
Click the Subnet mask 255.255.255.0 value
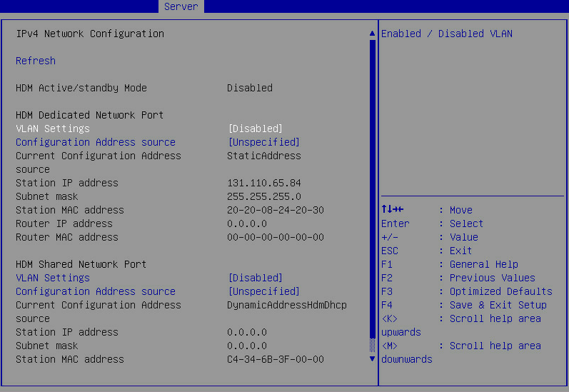[x=264, y=196]
